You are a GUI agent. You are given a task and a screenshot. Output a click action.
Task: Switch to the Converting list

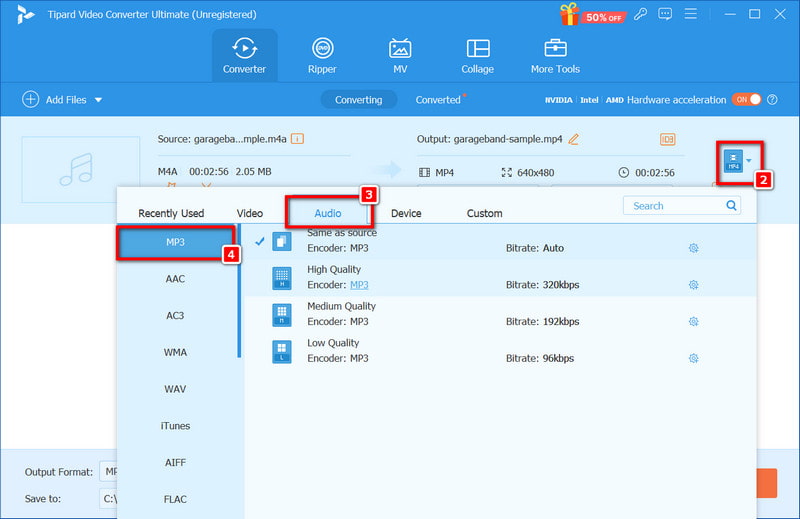pos(358,100)
